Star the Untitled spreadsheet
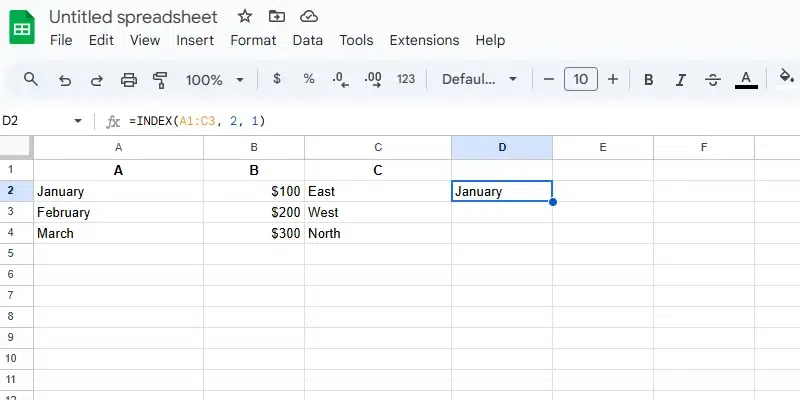The image size is (800, 400). click(x=245, y=16)
